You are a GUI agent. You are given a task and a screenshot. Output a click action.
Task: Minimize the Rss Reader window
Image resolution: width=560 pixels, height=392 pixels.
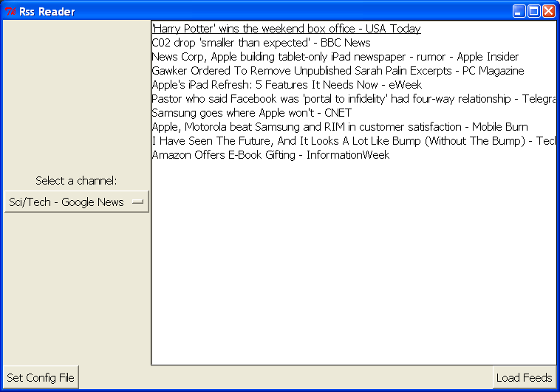coord(519,11)
